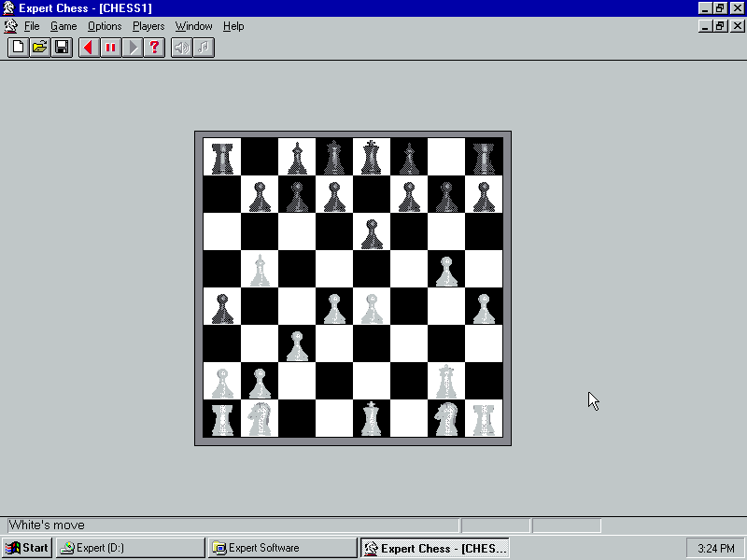The height and width of the screenshot is (560, 747).
Task: Switch to Expert (D:) taskbar window
Action: pyautogui.click(x=130, y=548)
